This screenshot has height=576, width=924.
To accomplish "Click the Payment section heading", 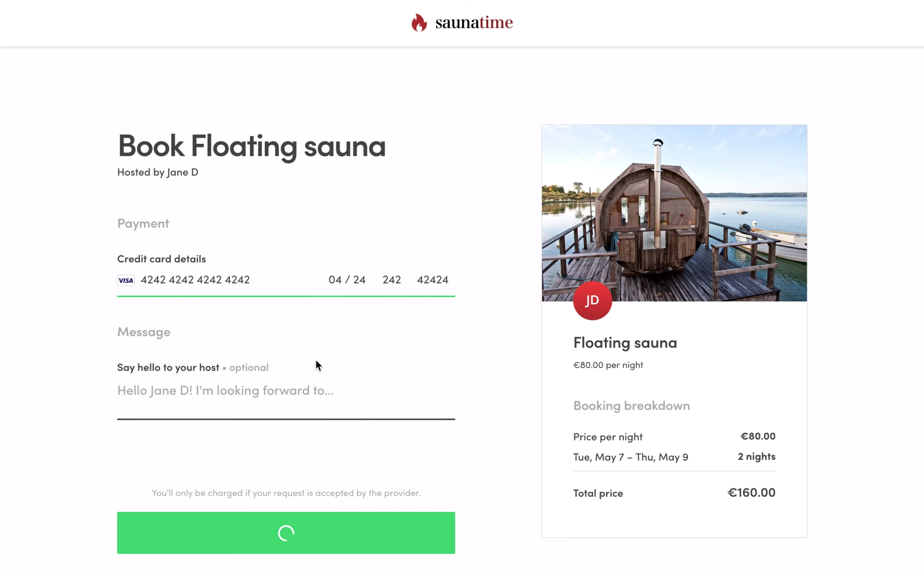I will point(143,223).
